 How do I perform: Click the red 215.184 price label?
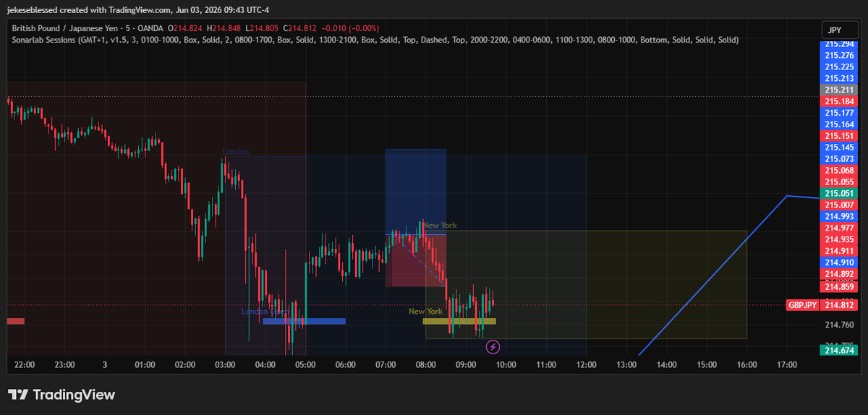coord(839,101)
